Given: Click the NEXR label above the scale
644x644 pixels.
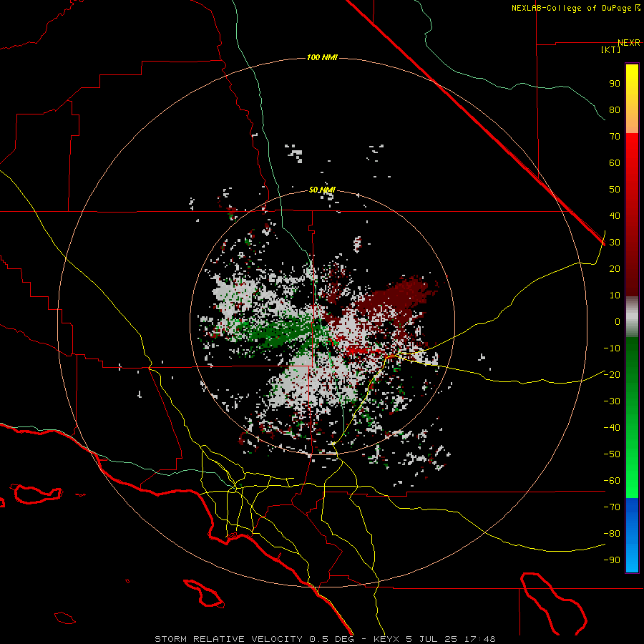Looking at the screenshot, I should [628, 43].
